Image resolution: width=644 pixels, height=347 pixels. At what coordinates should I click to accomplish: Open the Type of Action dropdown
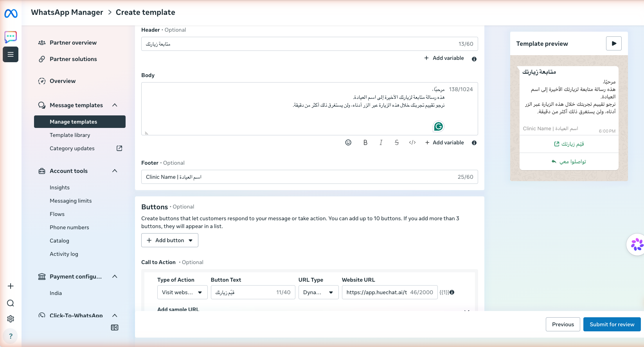[x=182, y=292]
